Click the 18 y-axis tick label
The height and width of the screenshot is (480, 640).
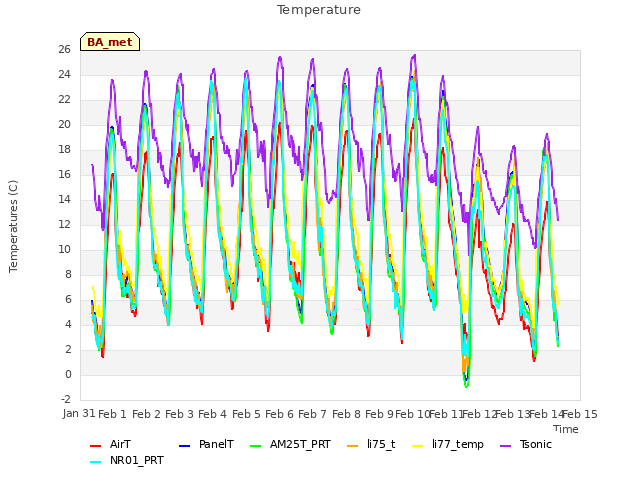(64, 149)
